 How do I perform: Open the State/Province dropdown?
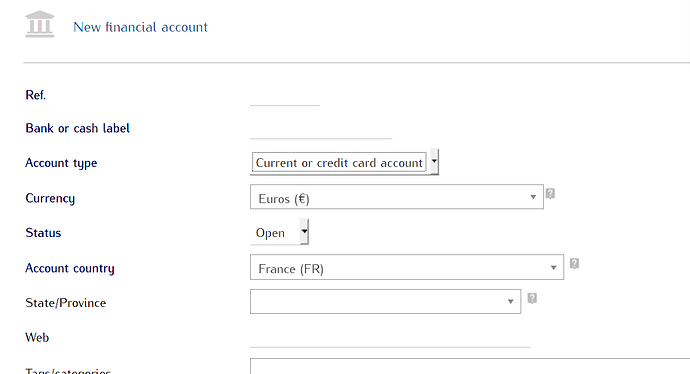point(385,301)
